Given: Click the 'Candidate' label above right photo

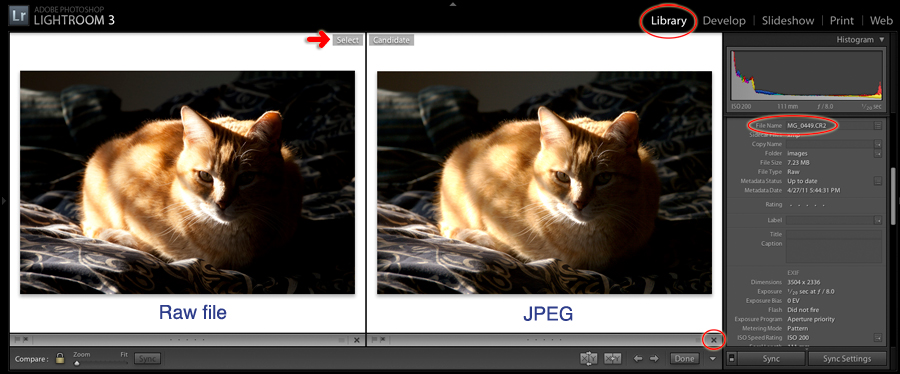Looking at the screenshot, I should pos(391,40).
